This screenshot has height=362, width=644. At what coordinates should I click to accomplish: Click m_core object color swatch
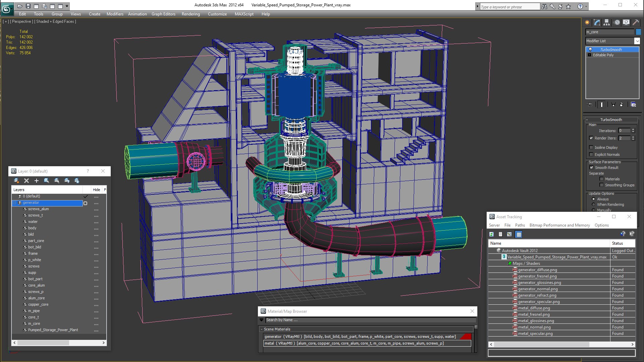638,32
